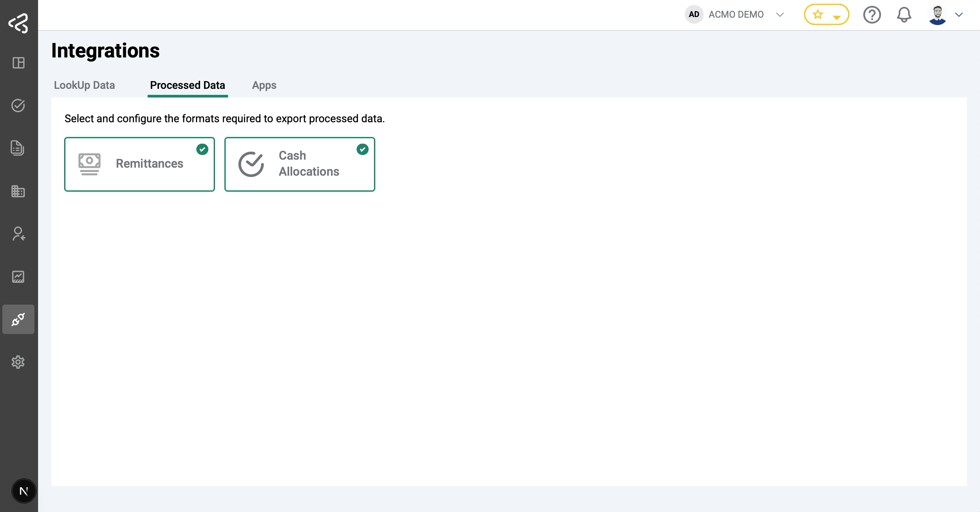This screenshot has height=512, width=980.
Task: Select the approvals checkmark icon in sidebar
Action: coord(18,106)
